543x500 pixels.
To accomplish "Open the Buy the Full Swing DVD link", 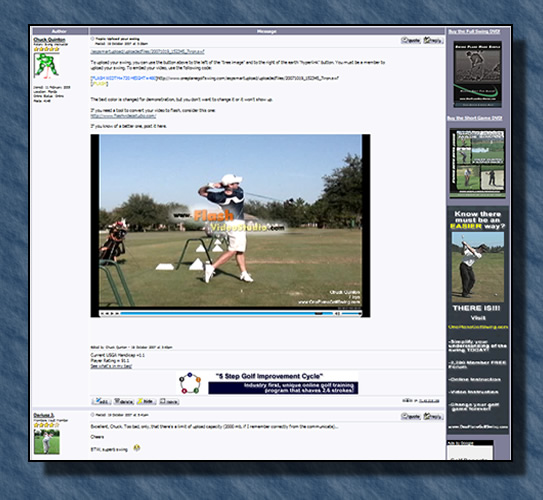I will pyautogui.click(x=474, y=32).
